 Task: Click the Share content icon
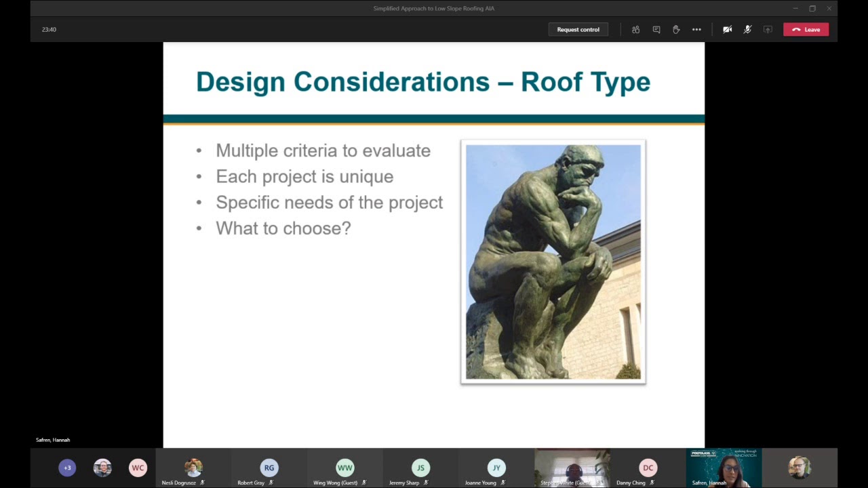pos(768,30)
